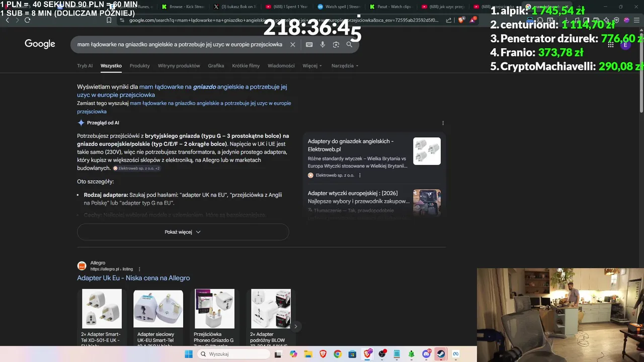Viewport: 644px width, 362px height.
Task: Open the Brave Shields icon
Action: click(x=461, y=20)
